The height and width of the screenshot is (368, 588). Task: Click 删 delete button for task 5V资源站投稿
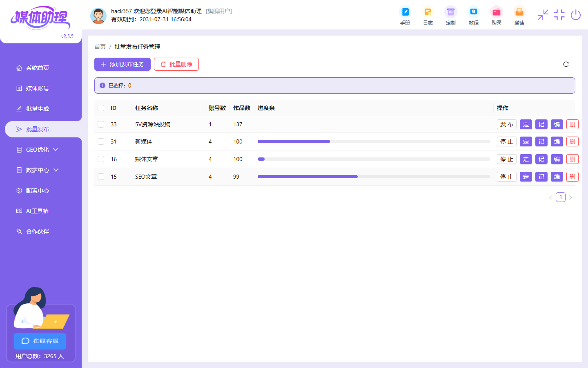pyautogui.click(x=572, y=124)
